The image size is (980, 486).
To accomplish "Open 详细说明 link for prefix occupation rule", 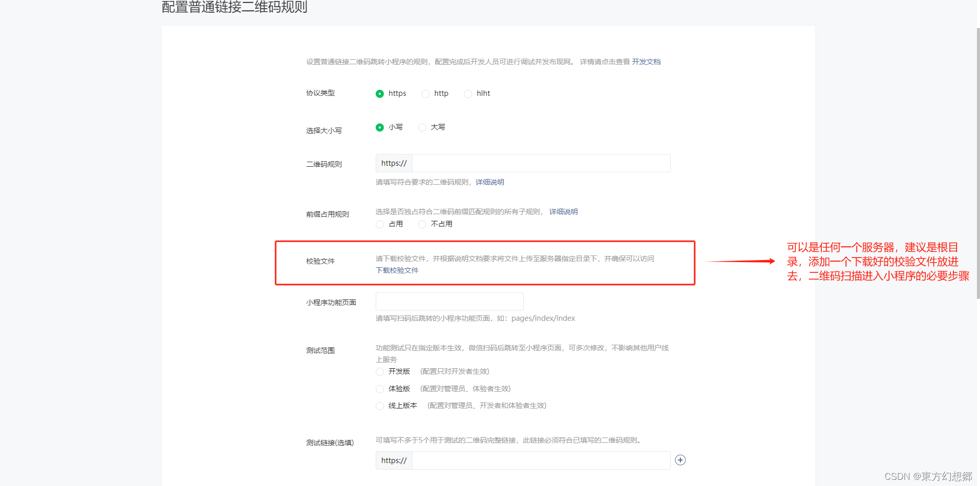I will pos(563,212).
